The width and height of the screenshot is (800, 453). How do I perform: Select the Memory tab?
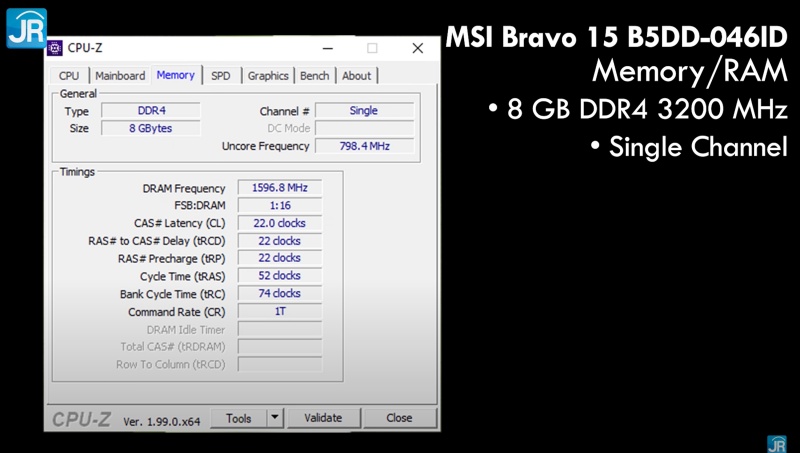click(176, 75)
